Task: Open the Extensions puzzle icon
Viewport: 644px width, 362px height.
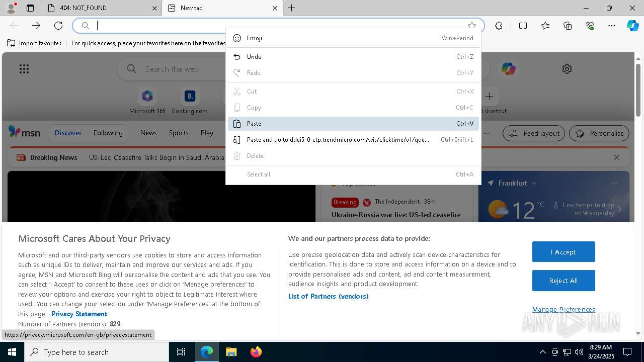Action: [x=499, y=26]
